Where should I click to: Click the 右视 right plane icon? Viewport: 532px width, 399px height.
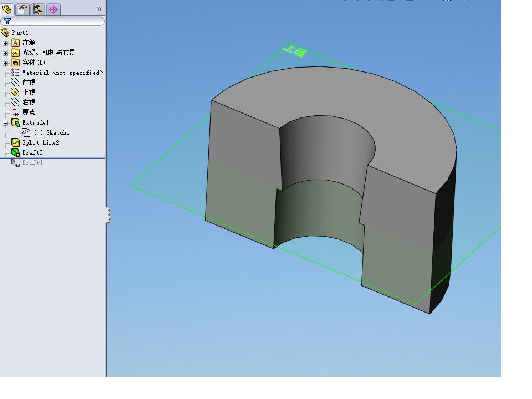(16, 102)
